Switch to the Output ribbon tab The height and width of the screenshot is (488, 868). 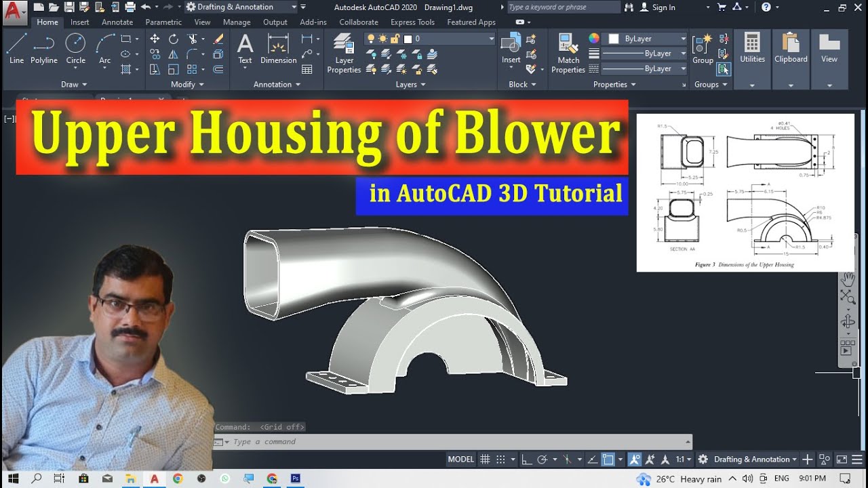pyautogui.click(x=275, y=22)
